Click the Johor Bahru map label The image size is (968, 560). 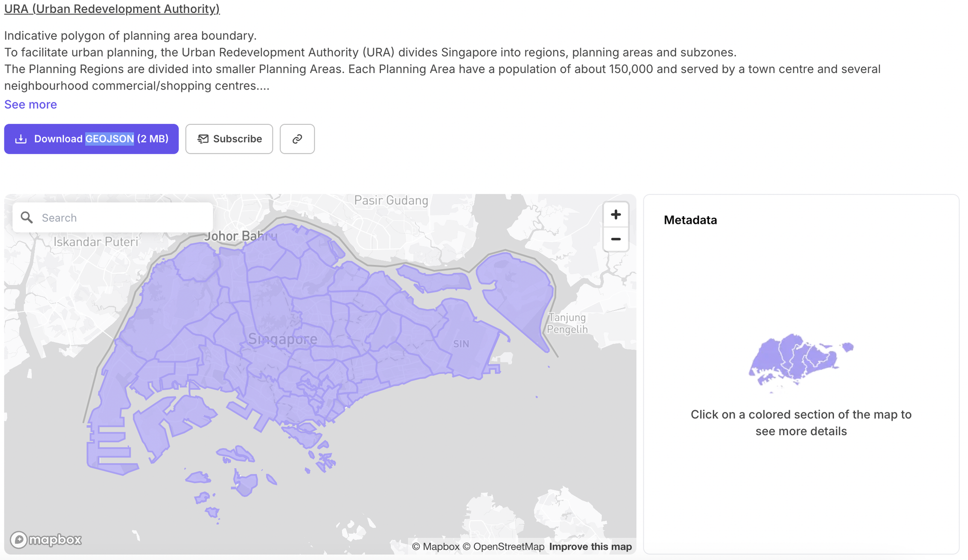pyautogui.click(x=241, y=236)
